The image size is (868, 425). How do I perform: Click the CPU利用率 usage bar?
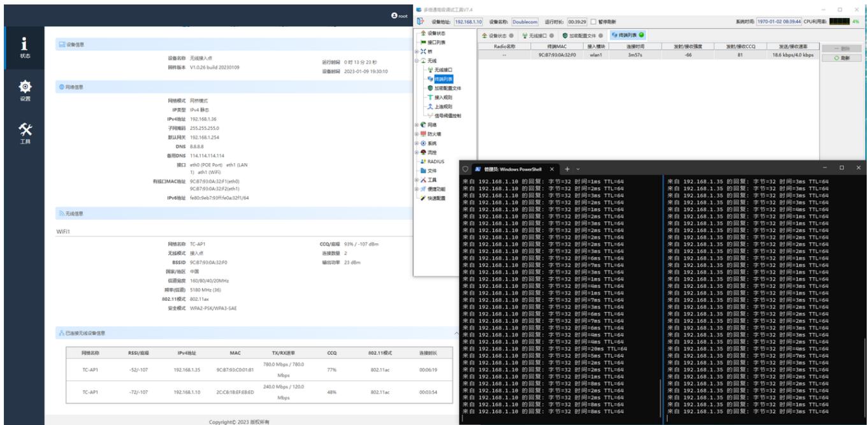(x=839, y=22)
